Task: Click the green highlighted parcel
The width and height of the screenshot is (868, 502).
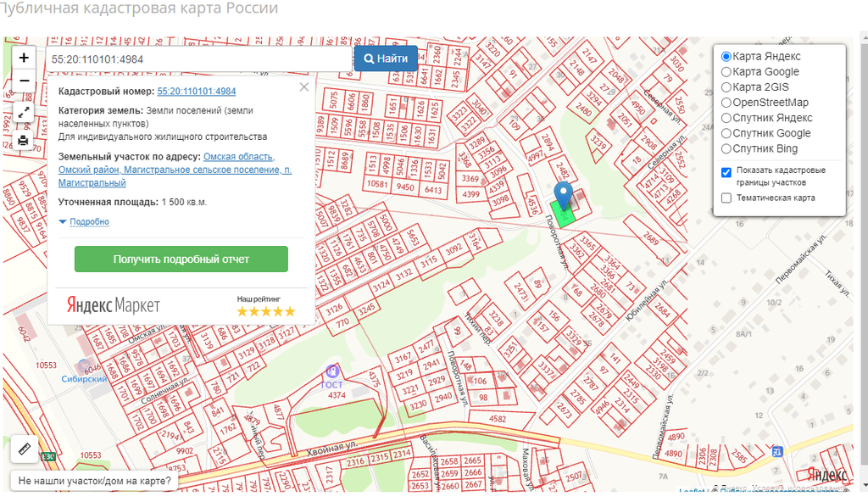Action: pyautogui.click(x=563, y=215)
